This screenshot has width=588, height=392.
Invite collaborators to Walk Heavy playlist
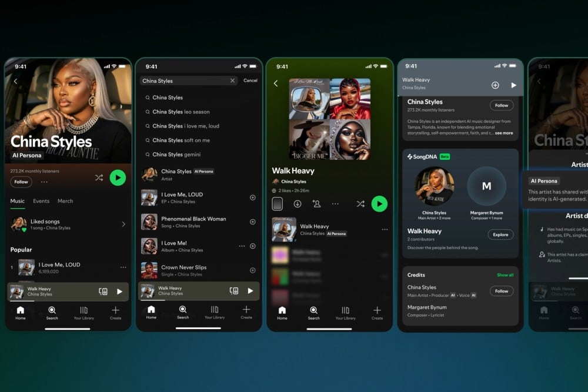click(x=316, y=204)
